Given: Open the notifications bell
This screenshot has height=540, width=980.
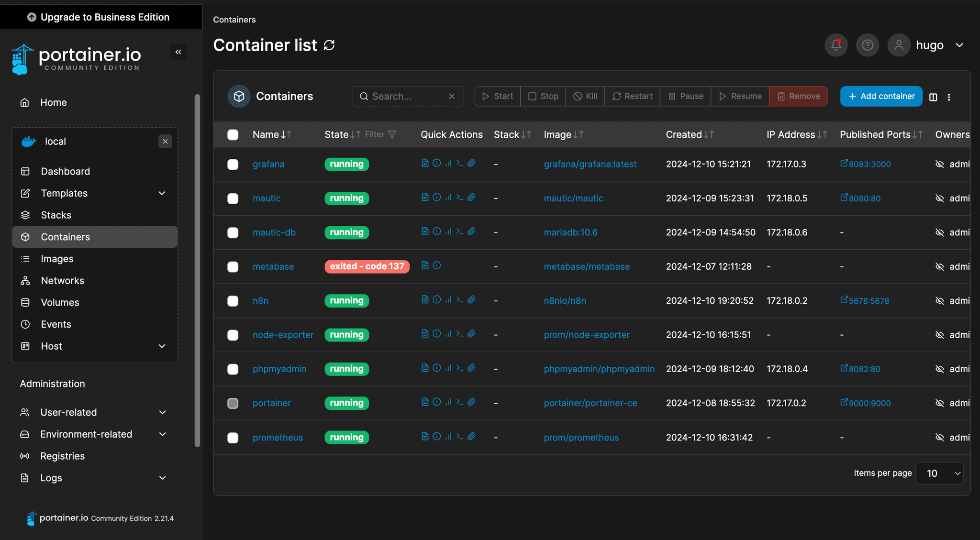Looking at the screenshot, I should point(836,45).
